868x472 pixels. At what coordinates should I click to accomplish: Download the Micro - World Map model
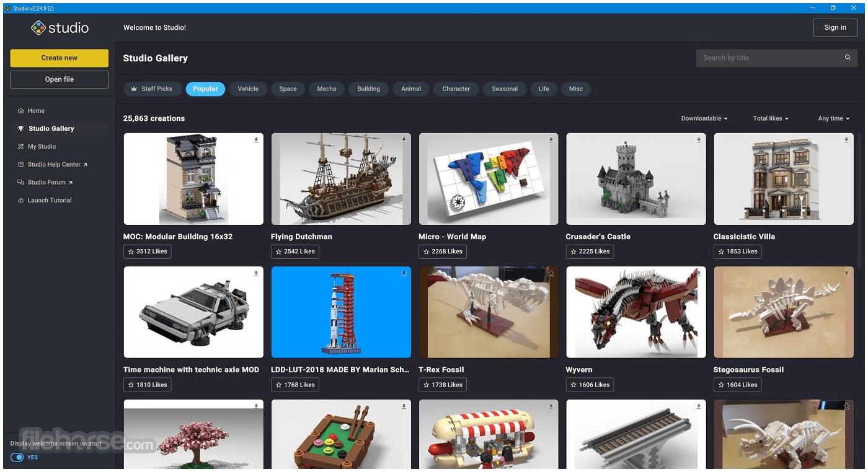pos(551,140)
